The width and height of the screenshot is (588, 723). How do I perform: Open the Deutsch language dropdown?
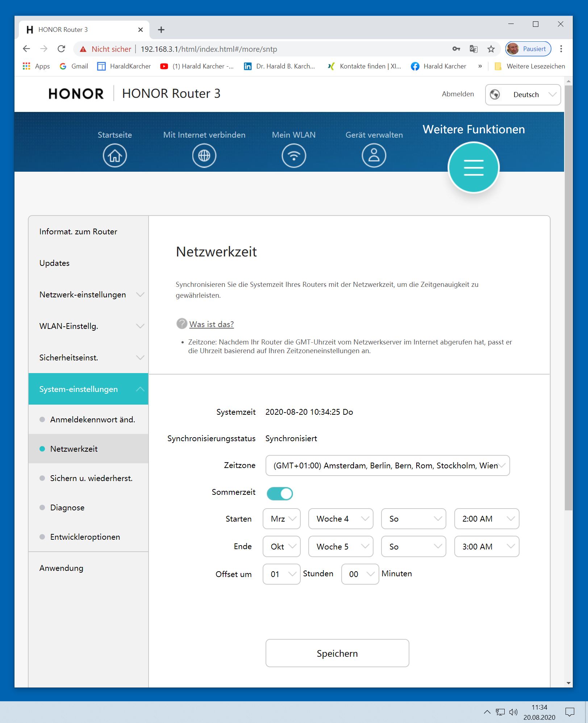pos(523,95)
